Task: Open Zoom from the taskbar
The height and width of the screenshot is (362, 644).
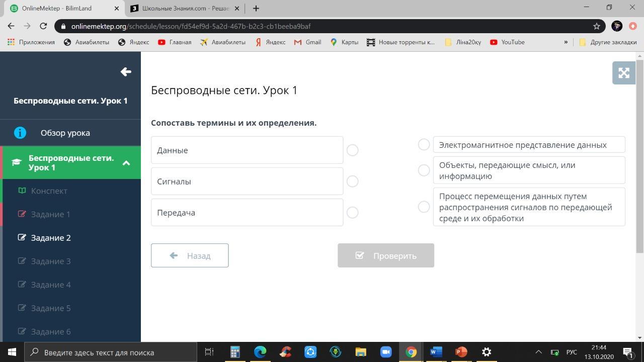Action: 386,352
